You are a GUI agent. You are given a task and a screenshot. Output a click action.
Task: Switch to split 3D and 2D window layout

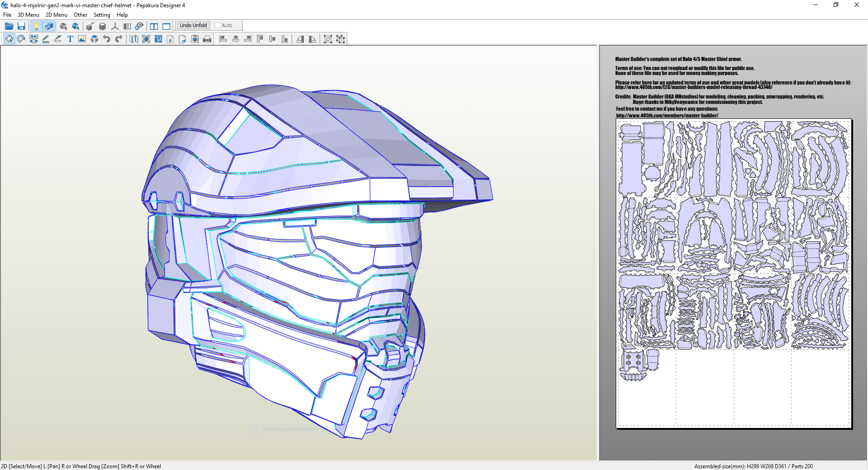point(154,26)
